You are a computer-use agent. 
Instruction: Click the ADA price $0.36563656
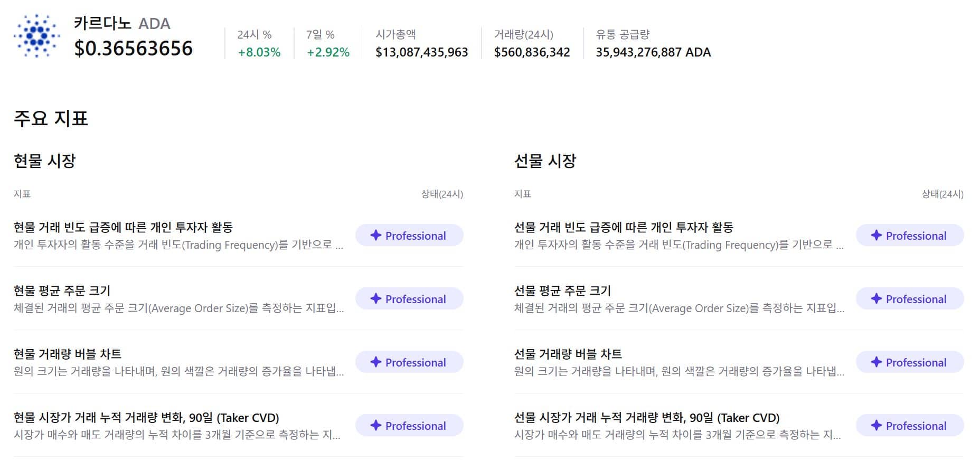(x=133, y=49)
